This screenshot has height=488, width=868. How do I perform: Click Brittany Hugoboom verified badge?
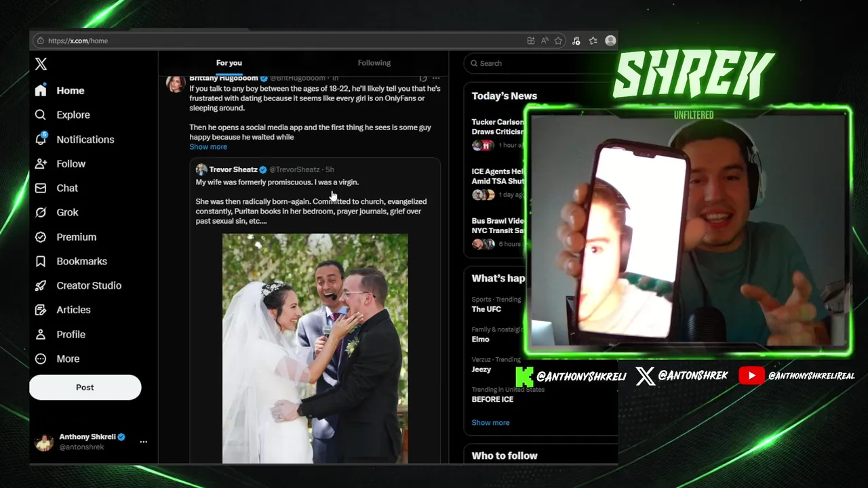click(x=264, y=78)
